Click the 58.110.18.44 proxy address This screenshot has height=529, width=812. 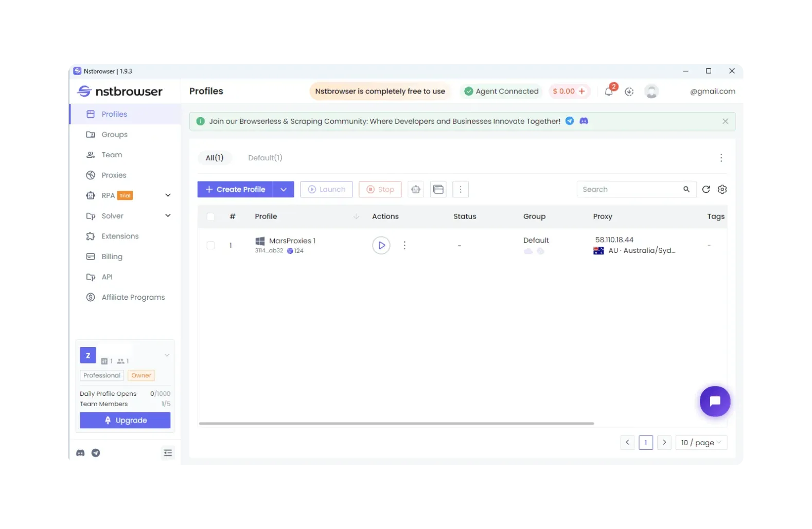614,240
